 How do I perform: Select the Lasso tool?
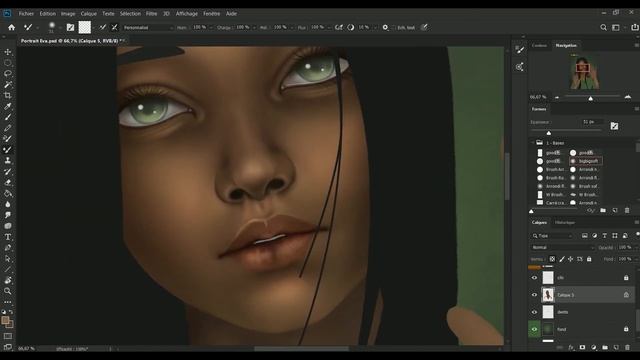pyautogui.click(x=8, y=73)
